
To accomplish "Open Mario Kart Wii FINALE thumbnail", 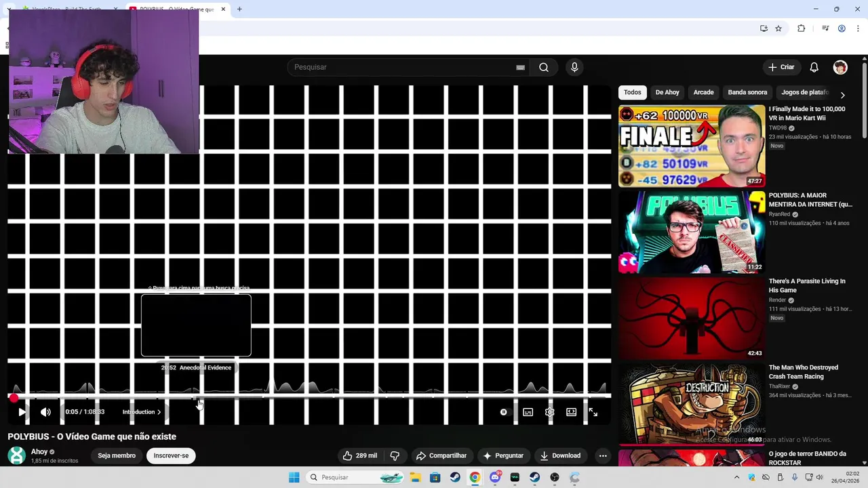I will (x=692, y=146).
